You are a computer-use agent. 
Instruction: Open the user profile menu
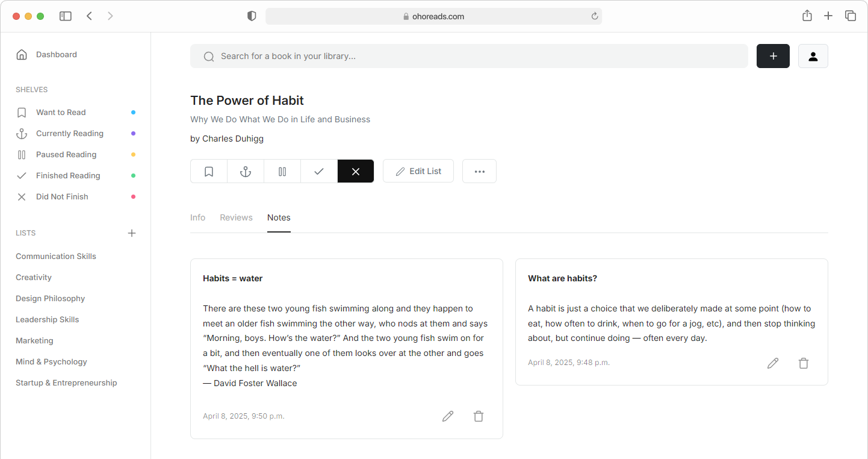[813, 56]
